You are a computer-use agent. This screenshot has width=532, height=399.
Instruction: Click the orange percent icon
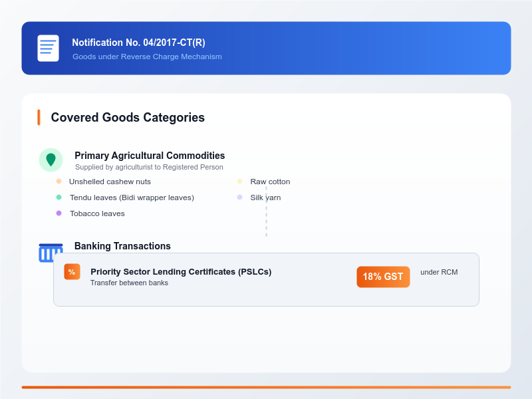[x=72, y=272]
